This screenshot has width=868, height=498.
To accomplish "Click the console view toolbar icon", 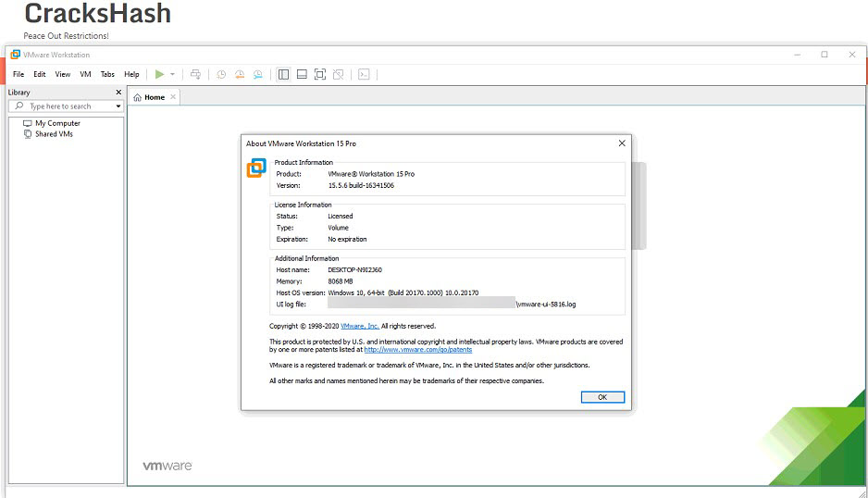I will click(x=364, y=74).
